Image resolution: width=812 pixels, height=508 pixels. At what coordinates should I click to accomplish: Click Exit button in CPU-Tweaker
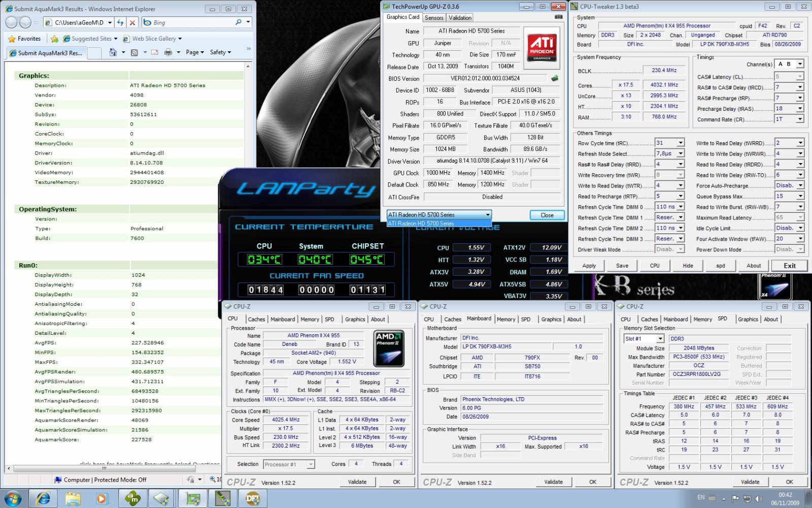pos(790,266)
